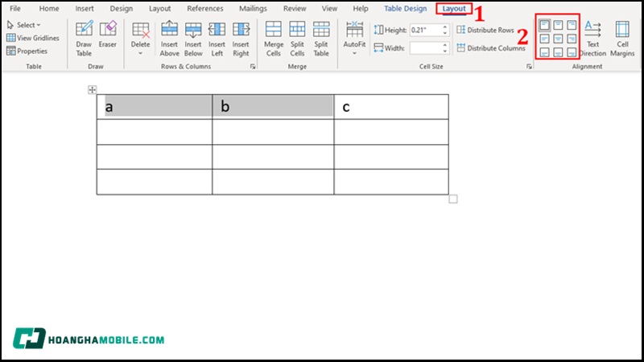
Task: Switch to the Mailings tab
Action: click(x=253, y=8)
